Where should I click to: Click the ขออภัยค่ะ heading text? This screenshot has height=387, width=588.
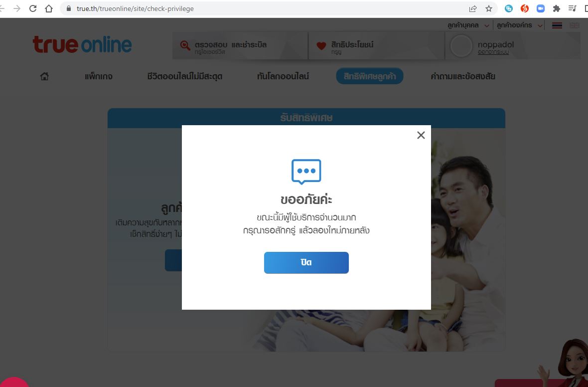pyautogui.click(x=306, y=199)
